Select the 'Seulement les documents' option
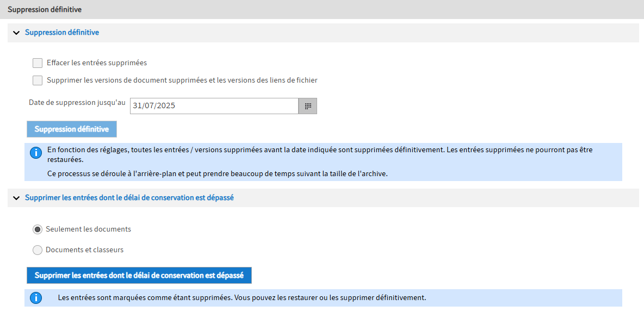Viewport: 644px width, 324px height. pyautogui.click(x=37, y=229)
